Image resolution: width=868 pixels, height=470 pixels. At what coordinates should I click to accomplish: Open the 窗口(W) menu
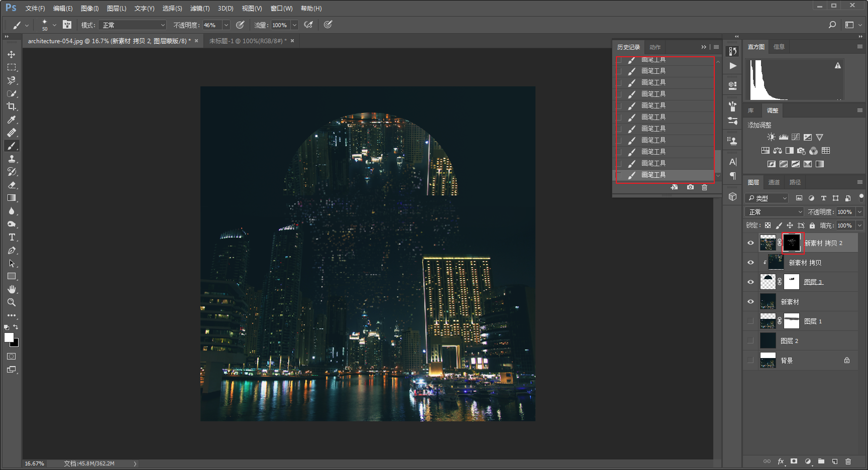point(281,9)
